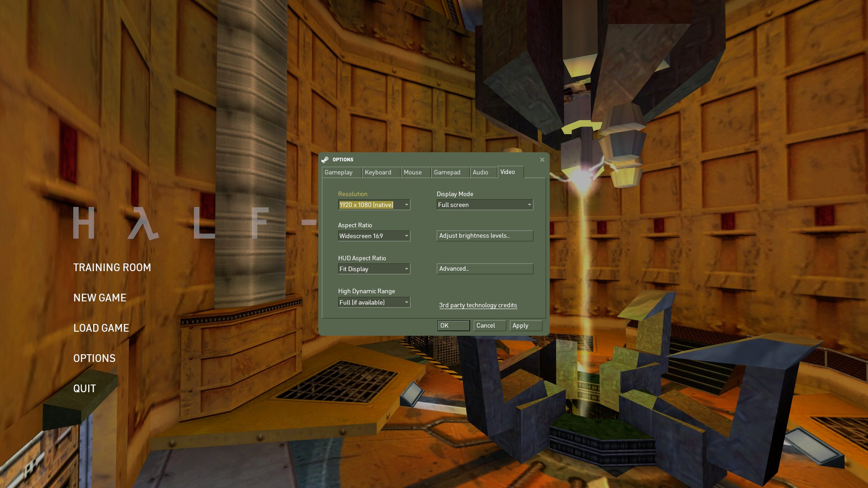
Task: Click the Cancel button
Action: (489, 325)
